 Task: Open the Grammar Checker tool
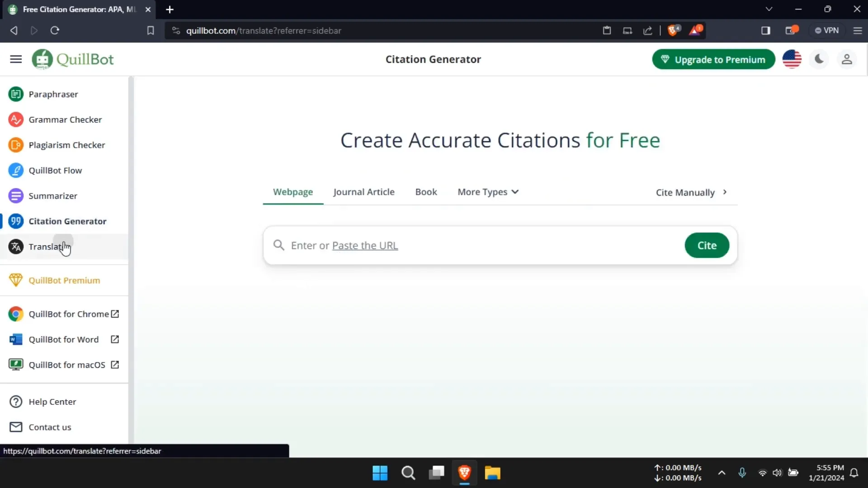coord(66,119)
